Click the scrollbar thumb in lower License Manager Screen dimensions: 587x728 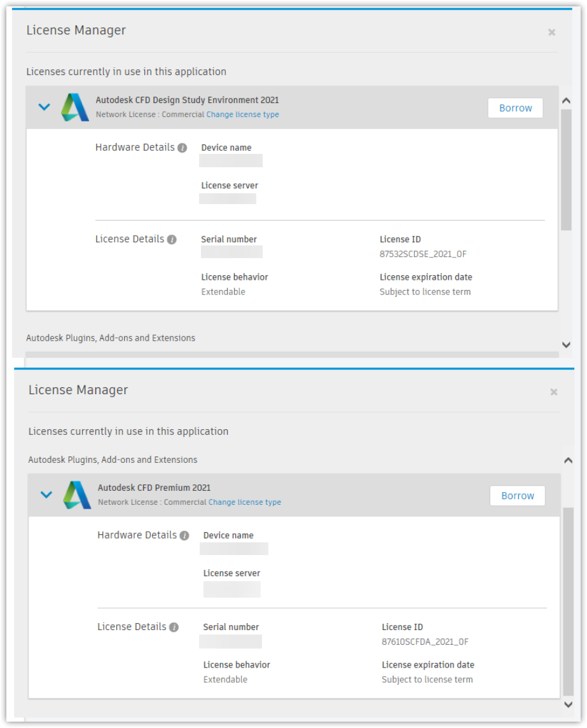568,601
